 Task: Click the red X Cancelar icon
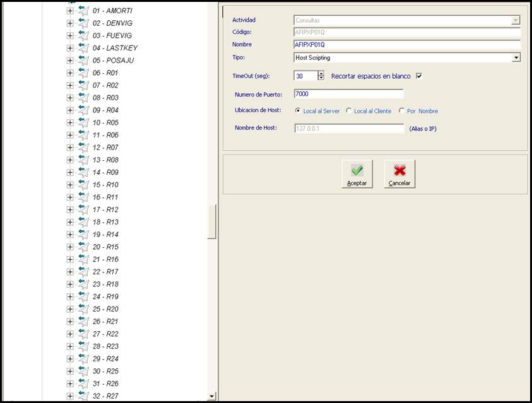(399, 170)
